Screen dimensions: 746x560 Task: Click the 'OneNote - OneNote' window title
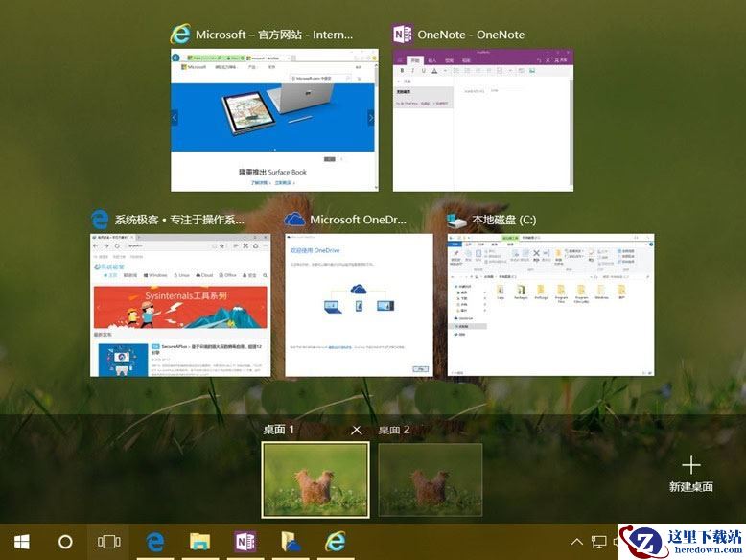click(x=471, y=35)
